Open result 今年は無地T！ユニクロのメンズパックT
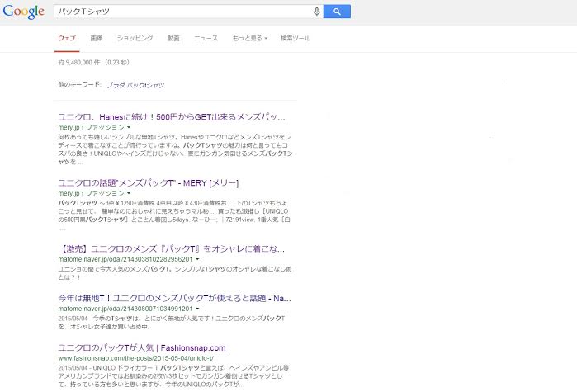The image size is (577, 392). click(x=174, y=298)
